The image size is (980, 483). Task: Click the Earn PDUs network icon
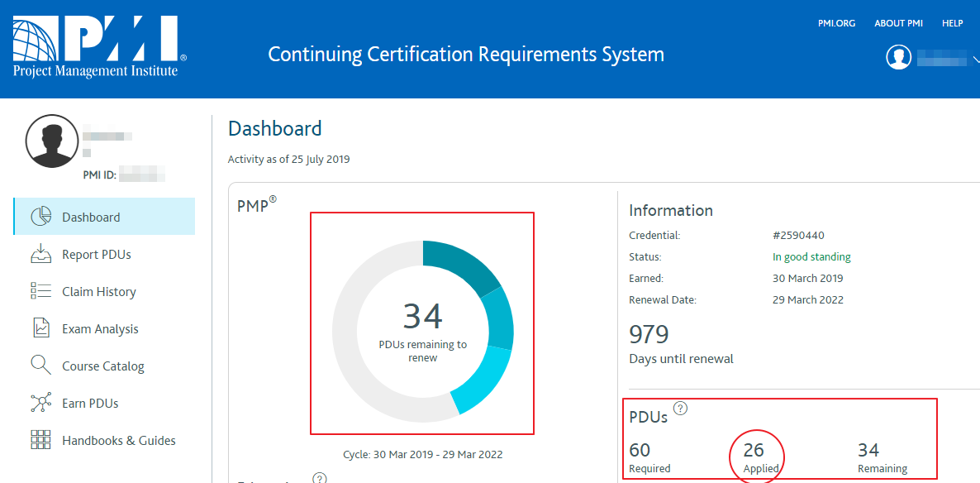[x=41, y=403]
